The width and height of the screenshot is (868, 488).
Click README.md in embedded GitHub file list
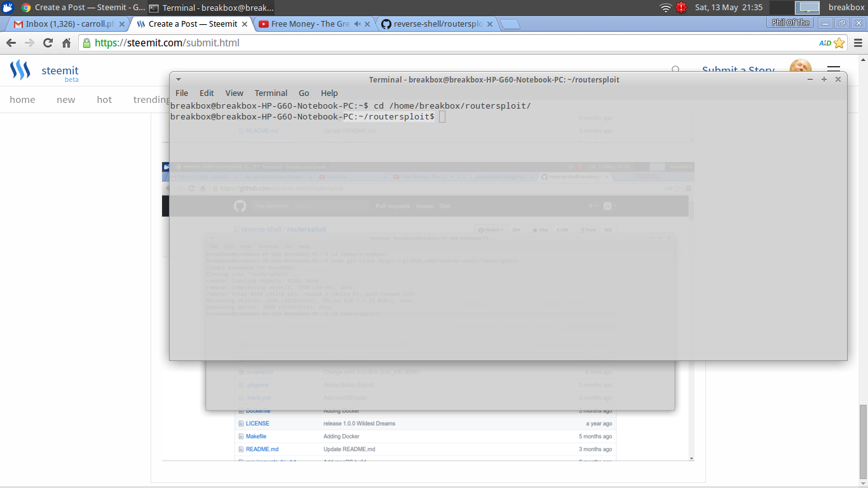[x=262, y=449]
